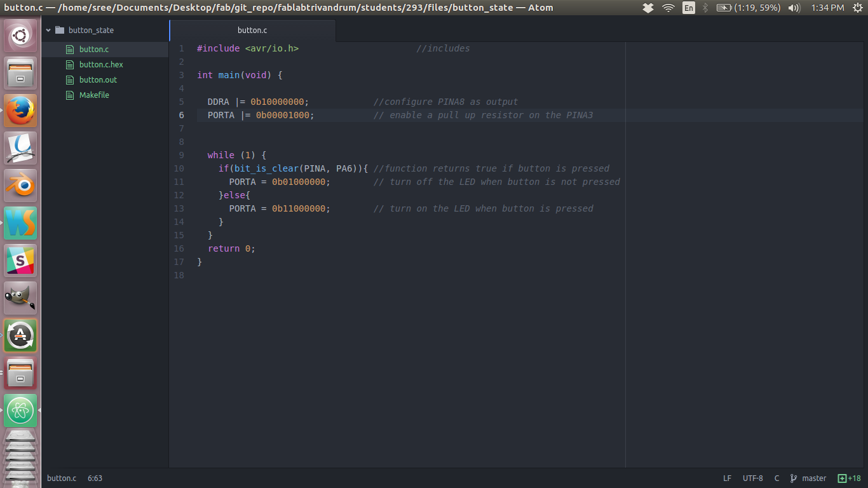Open the sound volume indicator
Image resolution: width=868 pixels, height=488 pixels.
click(794, 8)
